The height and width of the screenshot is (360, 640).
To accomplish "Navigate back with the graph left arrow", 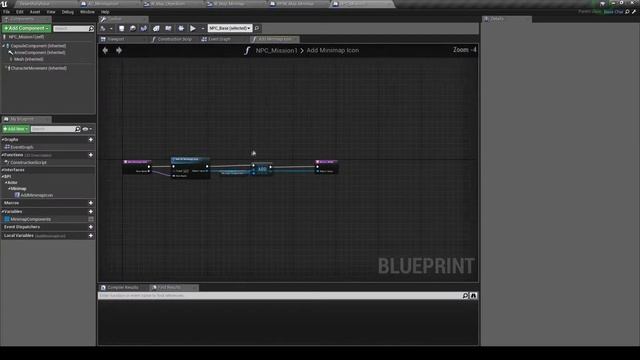I will click(x=105, y=50).
